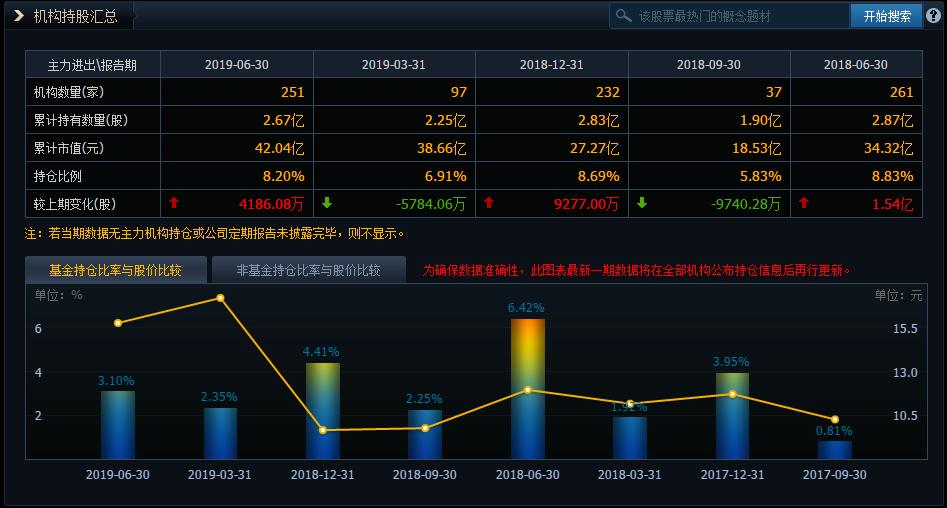Click change value -5784.06万
This screenshot has width=947, height=508.
point(431,204)
